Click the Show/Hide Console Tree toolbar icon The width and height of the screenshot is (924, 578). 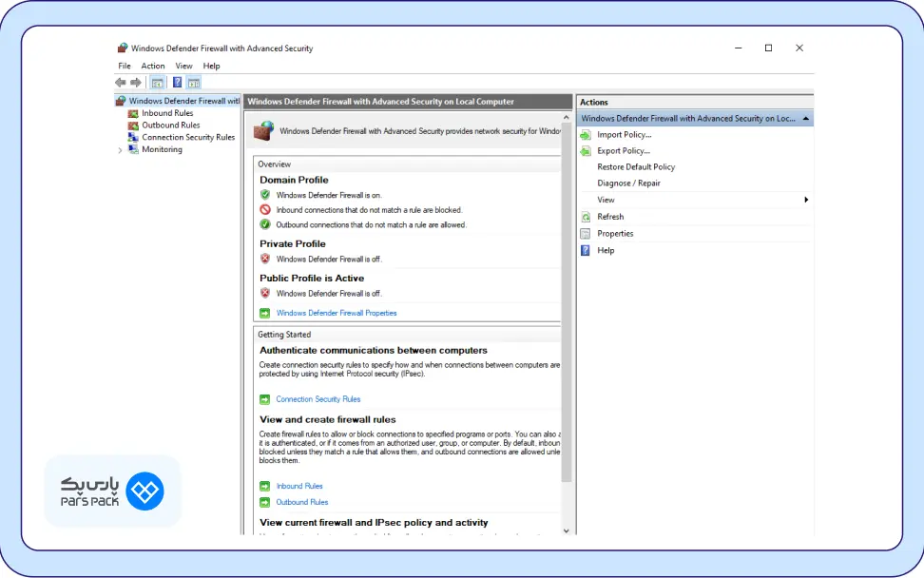(158, 83)
